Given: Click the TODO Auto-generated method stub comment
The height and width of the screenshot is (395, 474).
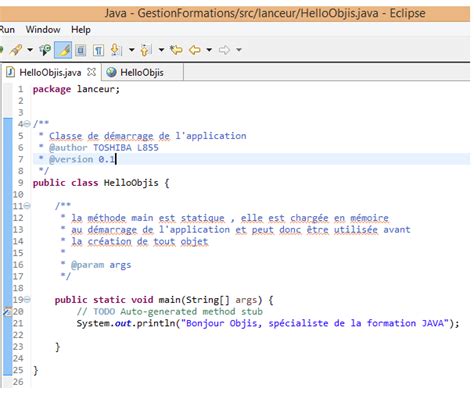Looking at the screenshot, I should [x=170, y=312].
